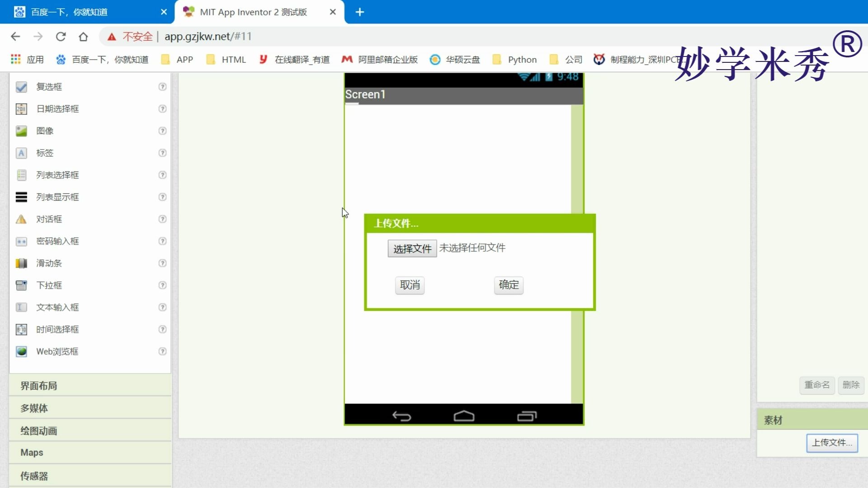This screenshot has width=868, height=488.
Task: Select the 标签 label component icon
Action: tap(21, 153)
